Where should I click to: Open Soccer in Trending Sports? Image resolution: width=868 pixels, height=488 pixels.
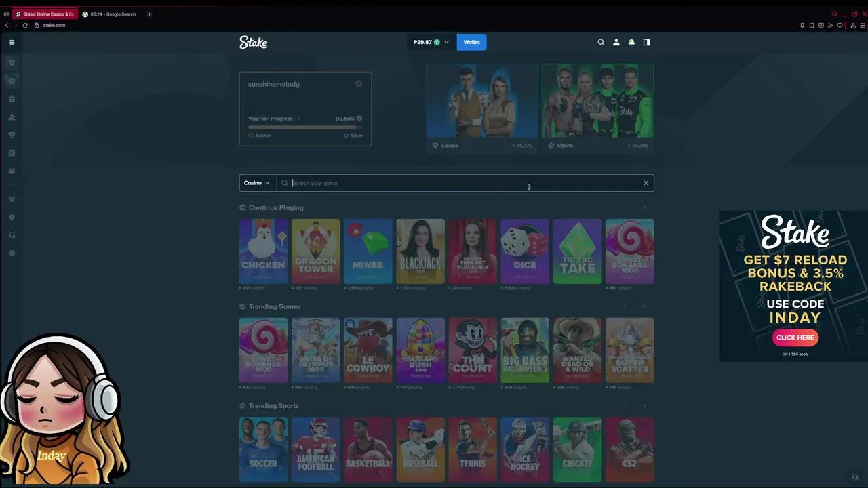click(263, 449)
